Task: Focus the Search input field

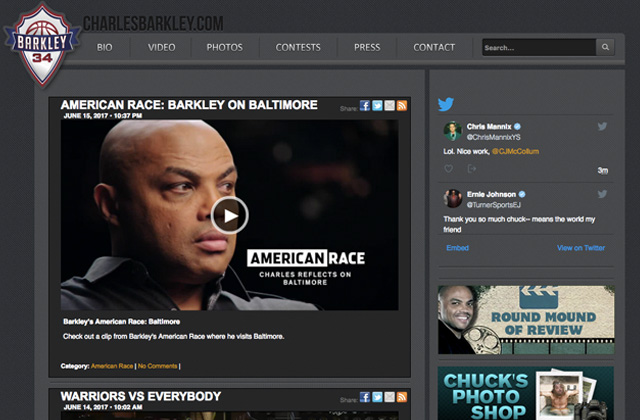Action: [539, 47]
